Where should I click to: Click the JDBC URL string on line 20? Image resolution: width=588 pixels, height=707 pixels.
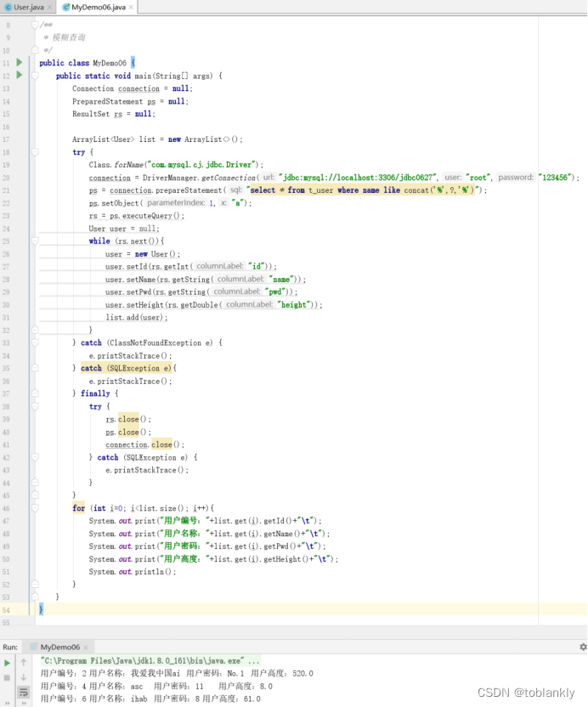coord(358,178)
